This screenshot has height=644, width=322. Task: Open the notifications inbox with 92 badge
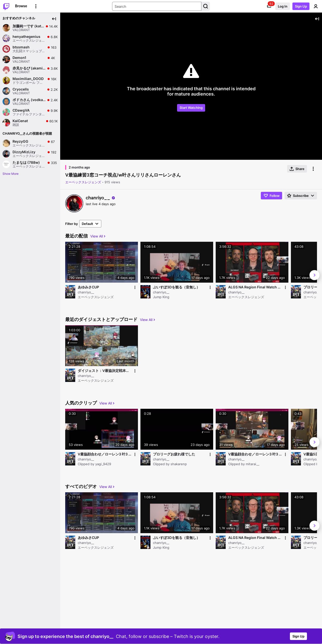coord(269,6)
